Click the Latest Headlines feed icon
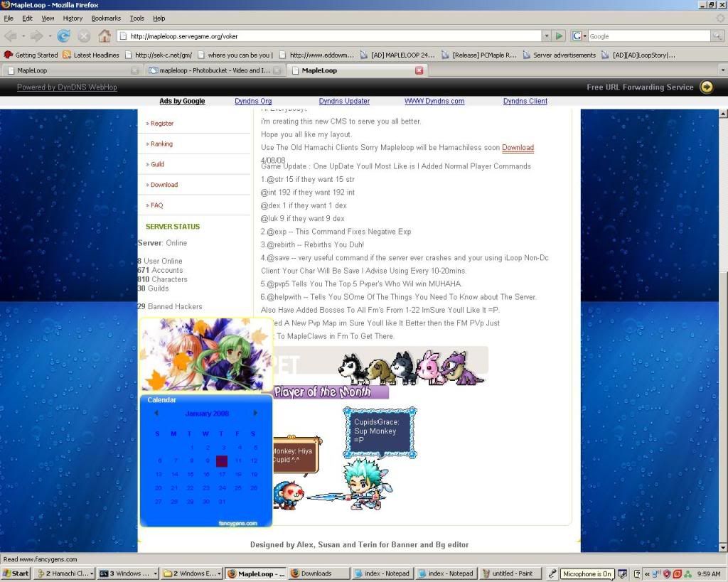This screenshot has height=582, width=728. point(64,55)
